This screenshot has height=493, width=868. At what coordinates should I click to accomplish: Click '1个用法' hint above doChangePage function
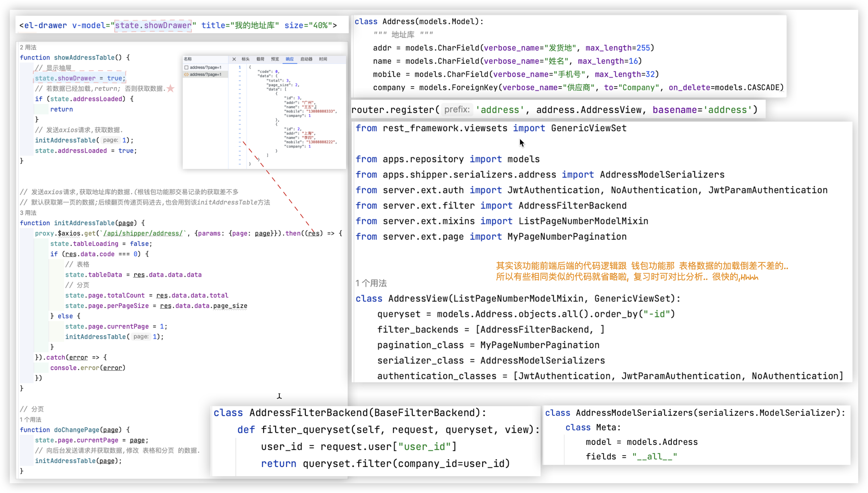point(30,420)
